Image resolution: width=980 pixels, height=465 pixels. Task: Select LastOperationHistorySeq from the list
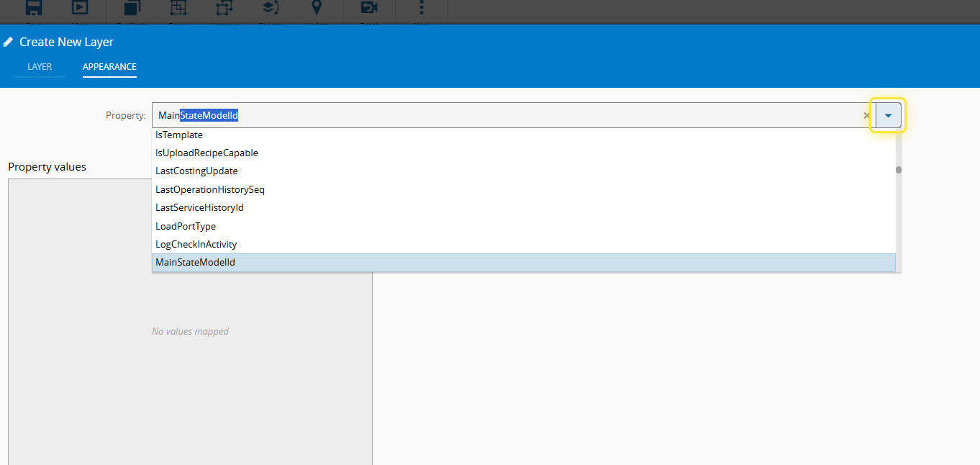pos(524,189)
